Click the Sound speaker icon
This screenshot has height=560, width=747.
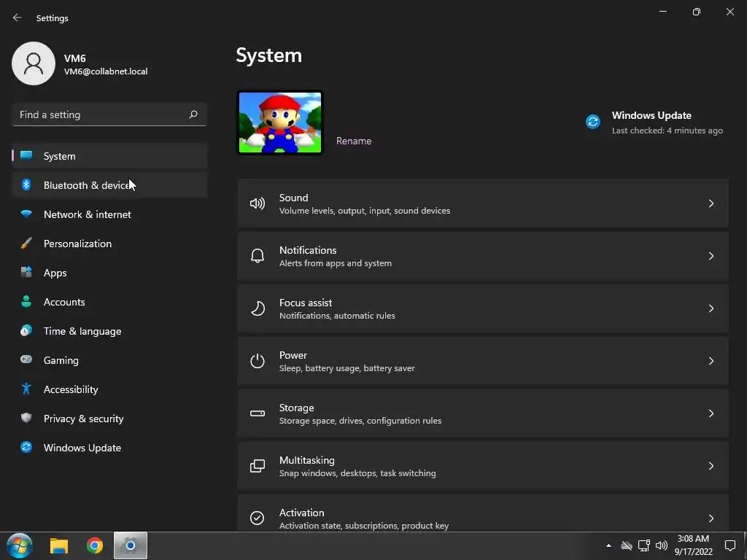258,204
